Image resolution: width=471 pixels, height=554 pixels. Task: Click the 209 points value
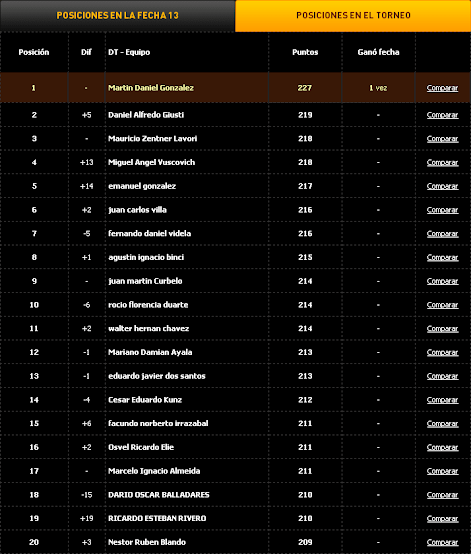coord(305,542)
